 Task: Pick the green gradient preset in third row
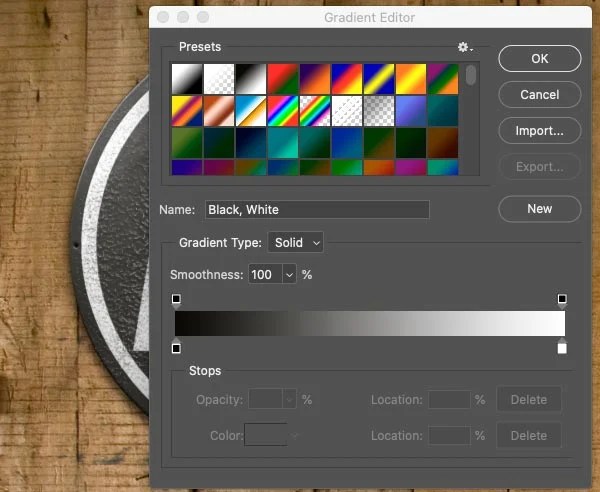[187, 143]
